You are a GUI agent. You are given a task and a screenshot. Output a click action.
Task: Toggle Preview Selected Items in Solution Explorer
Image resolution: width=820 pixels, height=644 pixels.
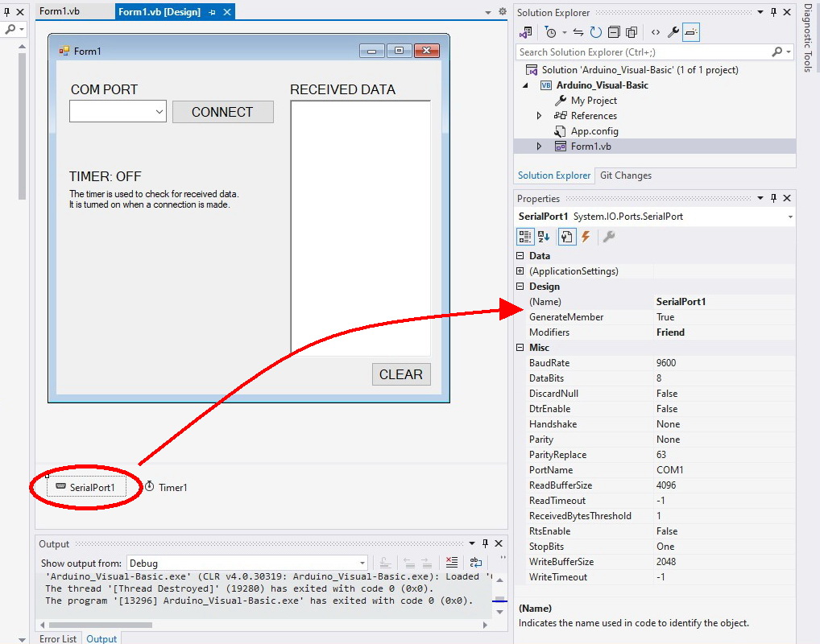[x=690, y=32]
